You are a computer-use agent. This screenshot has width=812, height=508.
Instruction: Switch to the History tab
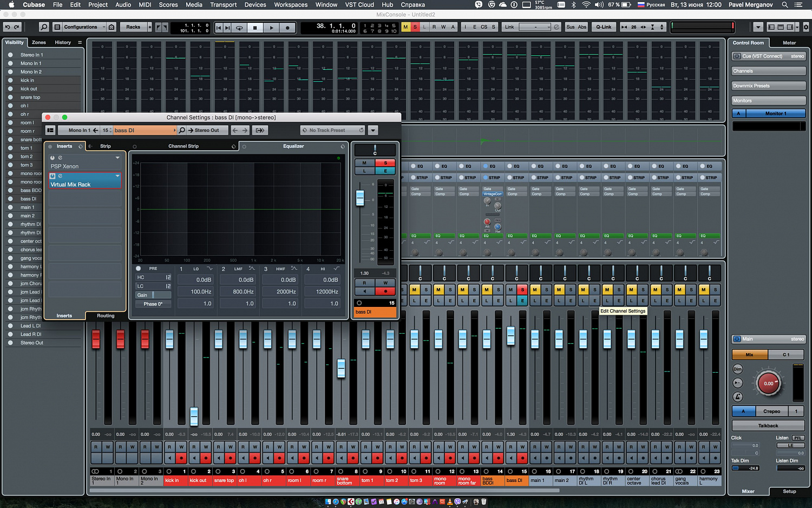[63, 42]
